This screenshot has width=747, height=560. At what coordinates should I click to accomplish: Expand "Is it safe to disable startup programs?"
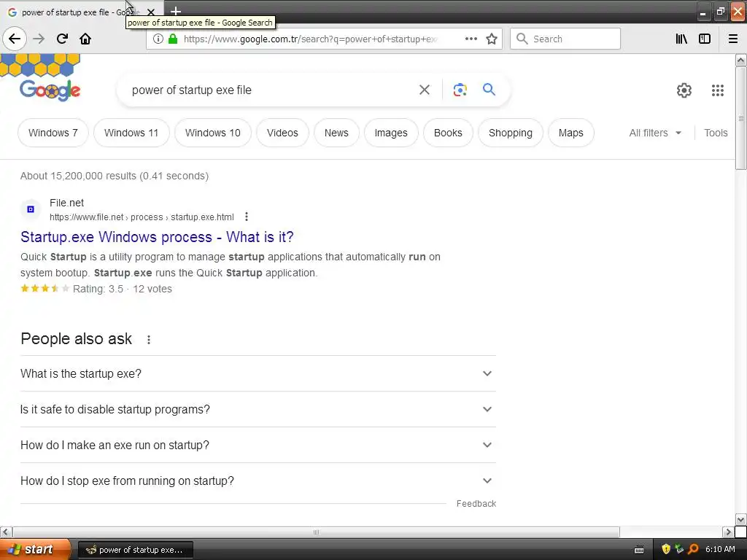click(x=258, y=409)
